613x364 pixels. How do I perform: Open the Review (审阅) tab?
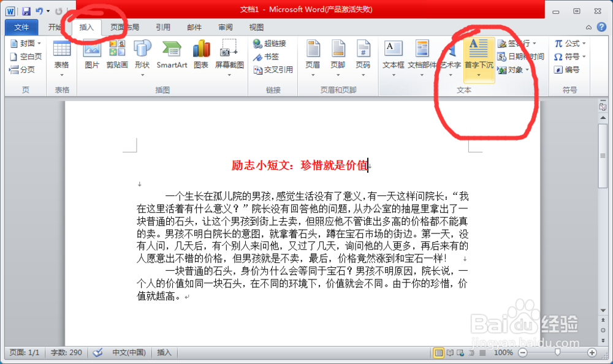(225, 27)
